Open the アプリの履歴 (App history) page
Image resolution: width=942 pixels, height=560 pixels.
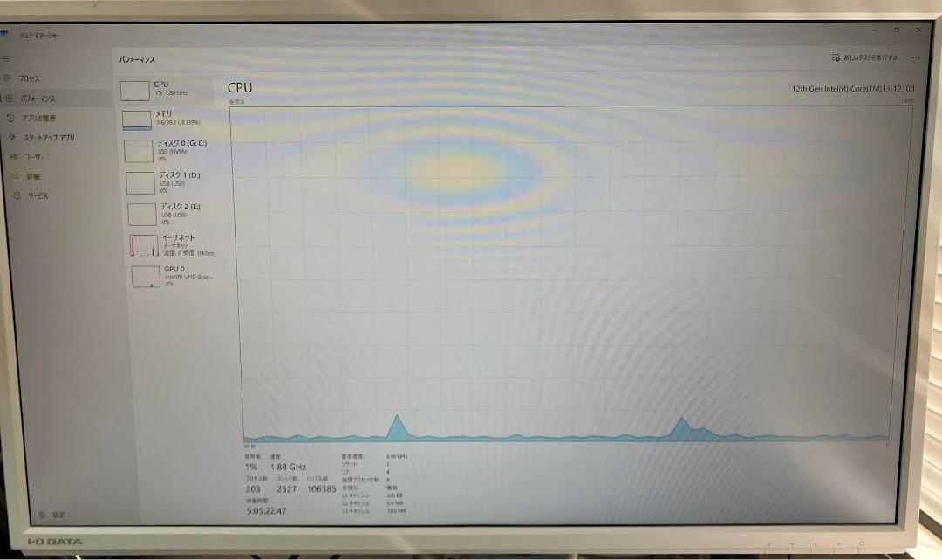(38, 119)
